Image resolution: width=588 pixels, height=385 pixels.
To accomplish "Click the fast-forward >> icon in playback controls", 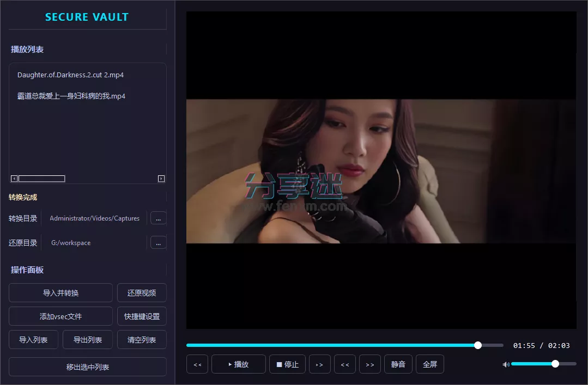I will 369,364.
